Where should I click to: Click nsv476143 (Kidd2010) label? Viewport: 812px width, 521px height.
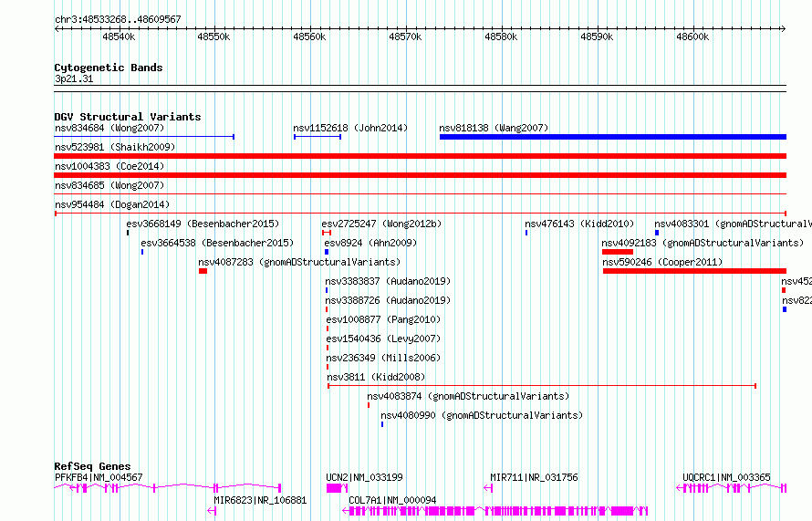click(579, 224)
